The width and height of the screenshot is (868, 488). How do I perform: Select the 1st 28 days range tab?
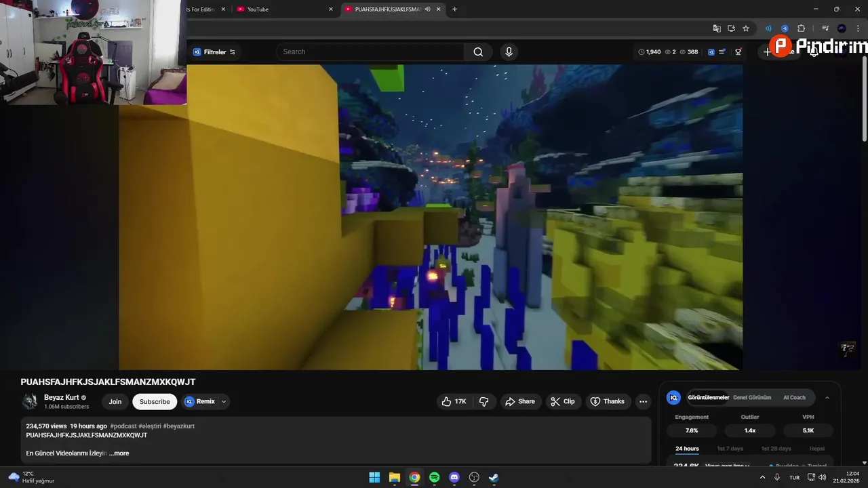[776, 449]
